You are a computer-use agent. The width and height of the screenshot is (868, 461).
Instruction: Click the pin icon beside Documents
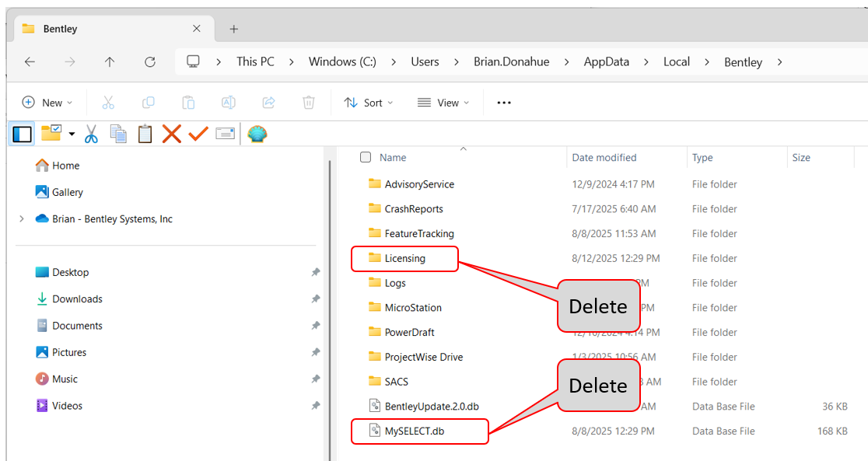pyautogui.click(x=316, y=326)
